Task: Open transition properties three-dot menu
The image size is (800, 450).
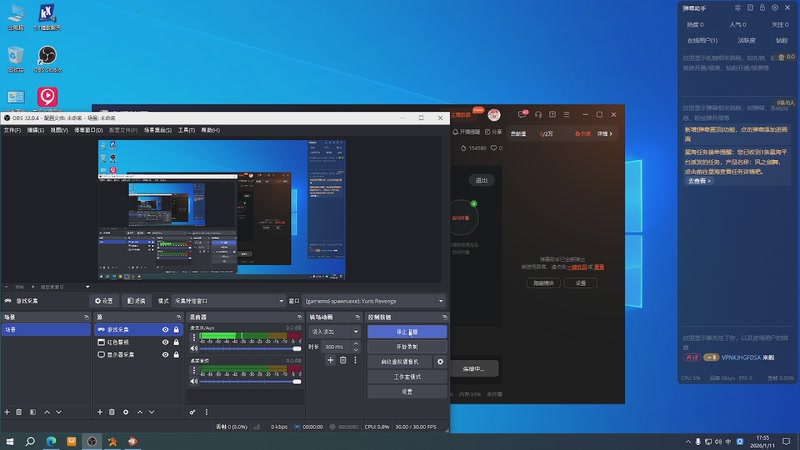Action: pyautogui.click(x=355, y=360)
